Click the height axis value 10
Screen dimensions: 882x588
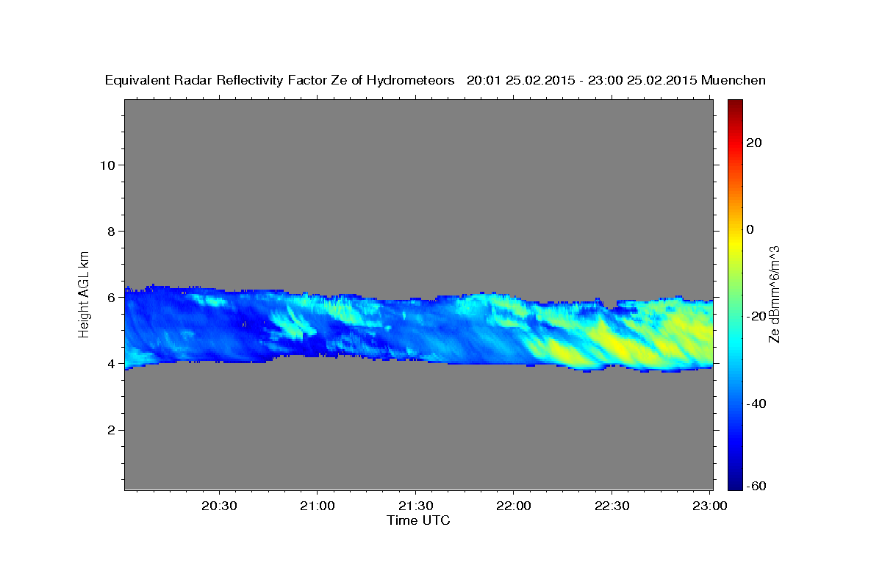click(107, 165)
